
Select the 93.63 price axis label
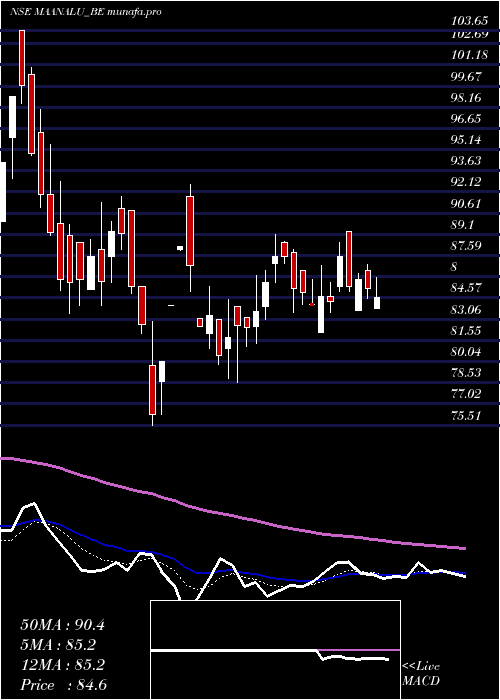click(466, 161)
